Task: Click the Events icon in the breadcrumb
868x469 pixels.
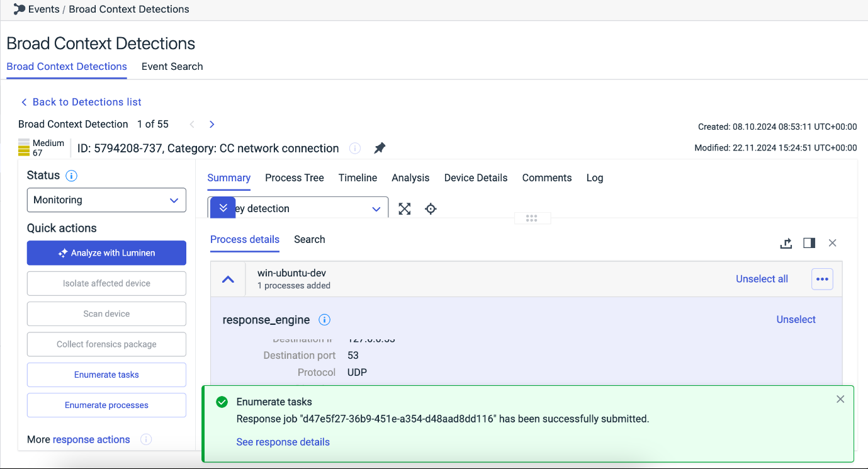Action: click(19, 9)
